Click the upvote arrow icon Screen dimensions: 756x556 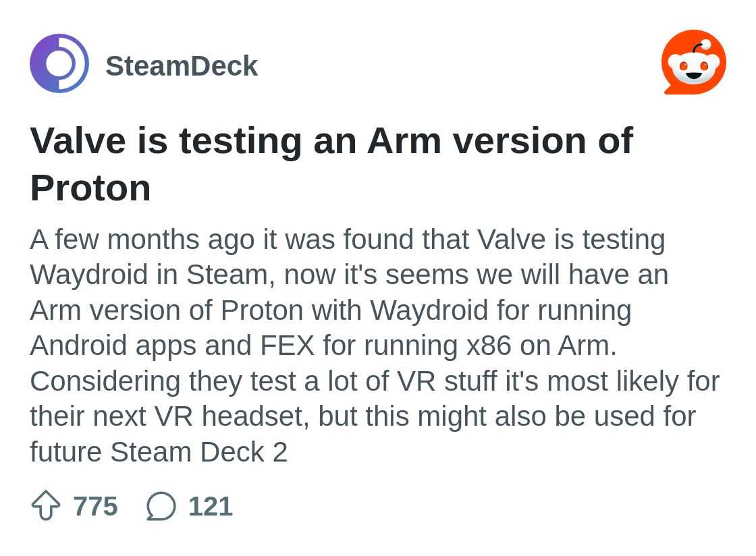click(x=46, y=505)
